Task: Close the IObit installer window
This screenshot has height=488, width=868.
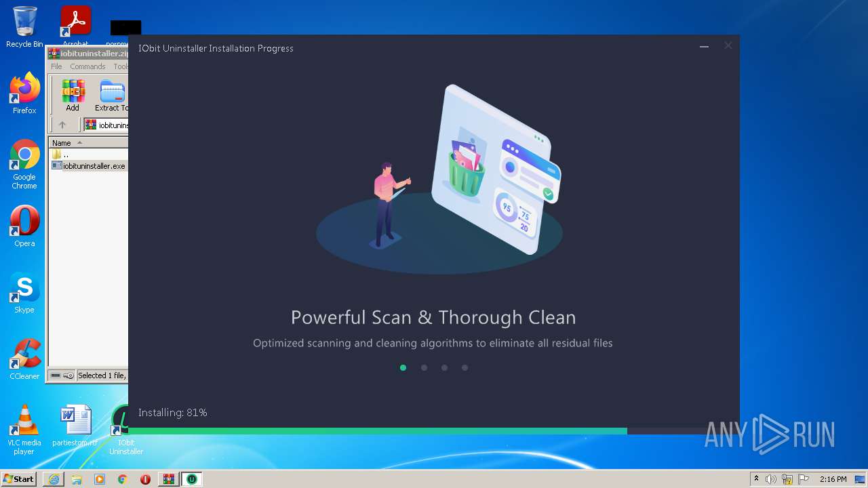Action: click(728, 46)
